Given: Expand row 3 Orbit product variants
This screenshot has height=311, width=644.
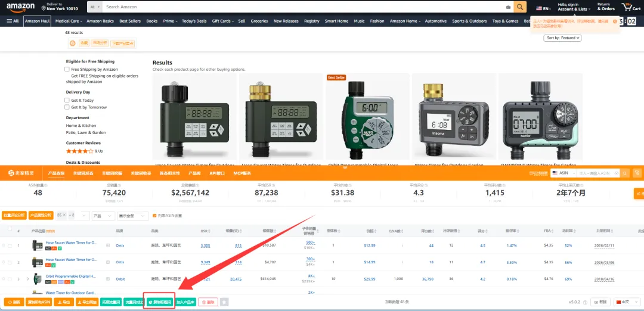Looking at the screenshot, I should tap(28, 279).
